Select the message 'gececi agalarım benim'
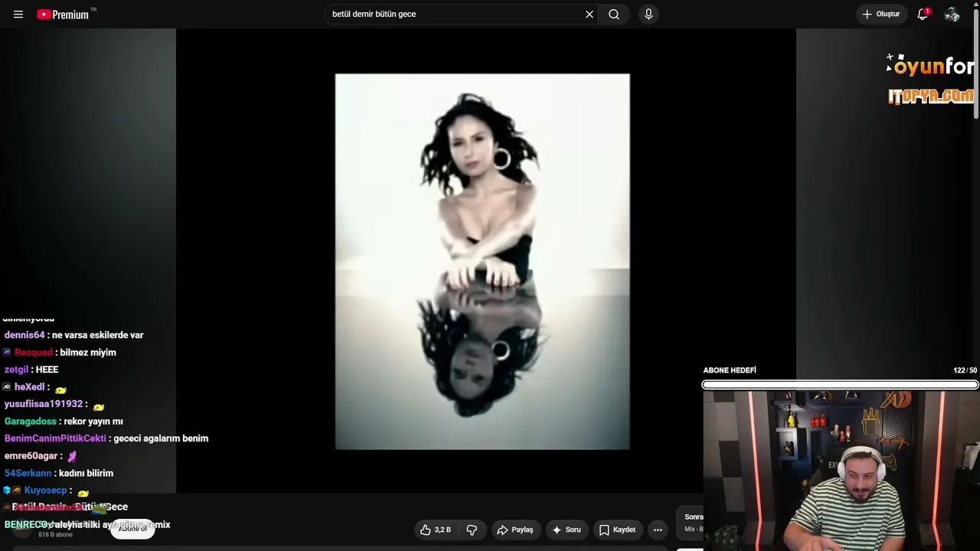The image size is (980, 551). 161,439
